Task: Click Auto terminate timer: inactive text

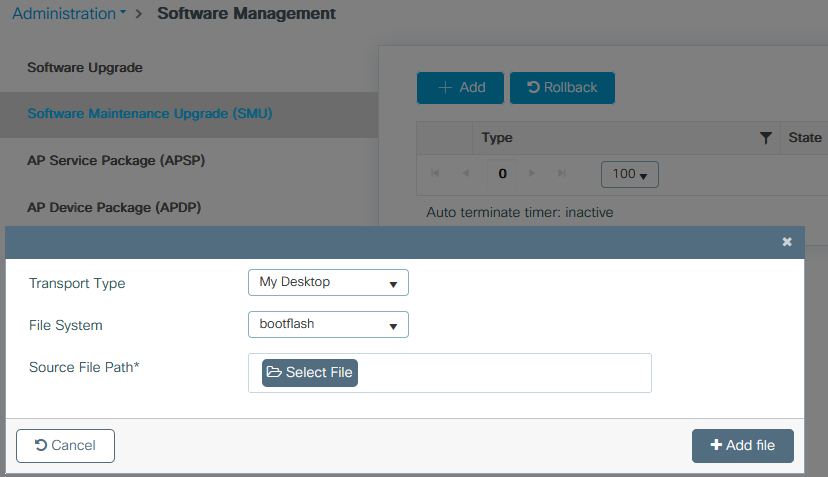Action: (520, 212)
